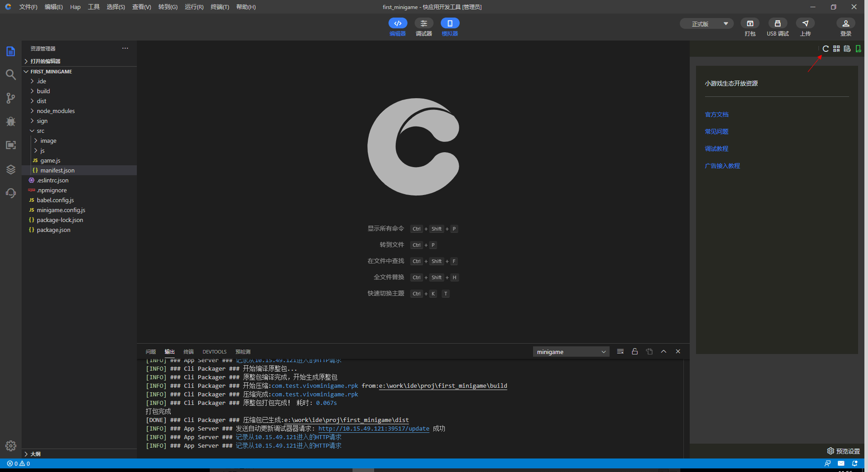Open the Search view in activity bar
The width and height of the screenshot is (868, 472).
(x=11, y=75)
